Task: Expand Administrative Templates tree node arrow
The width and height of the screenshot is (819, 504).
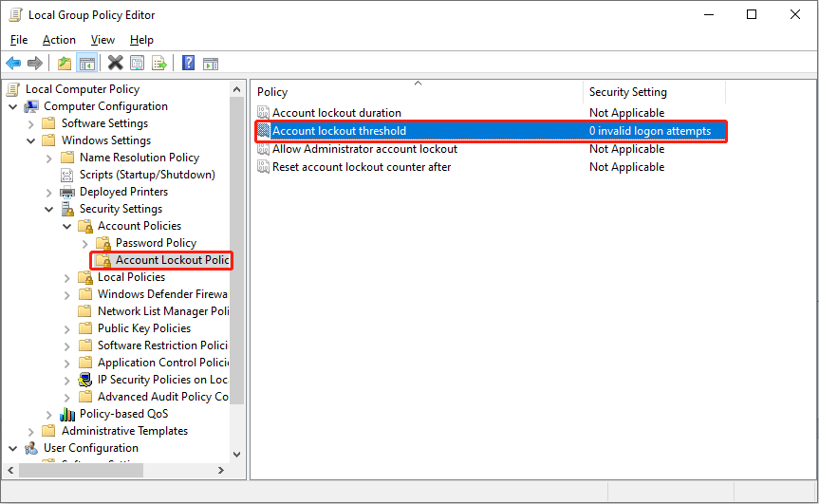Action: tap(31, 431)
